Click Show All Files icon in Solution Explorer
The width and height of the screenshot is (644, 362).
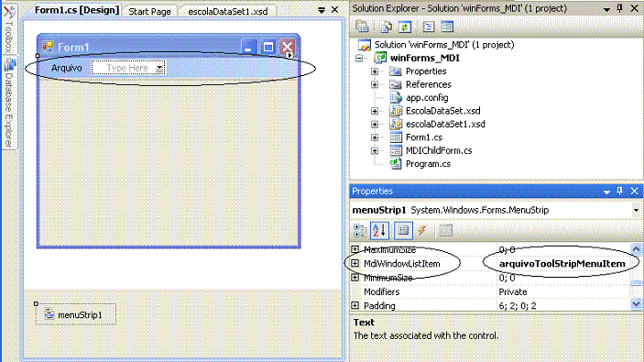(x=386, y=27)
